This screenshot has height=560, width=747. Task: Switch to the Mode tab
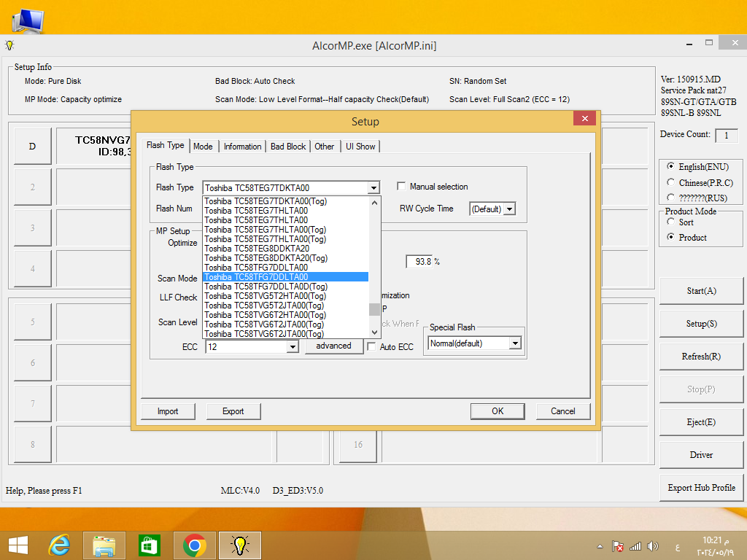point(203,146)
